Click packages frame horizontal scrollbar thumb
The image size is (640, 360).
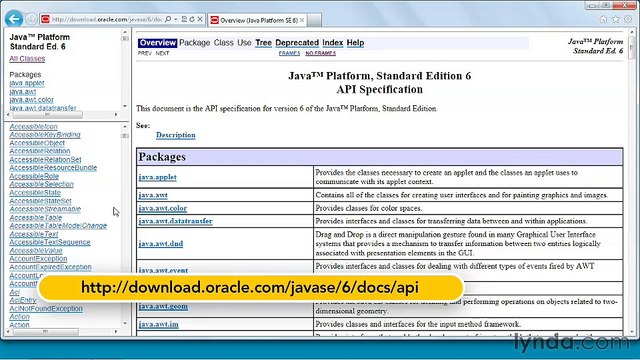click(47, 115)
